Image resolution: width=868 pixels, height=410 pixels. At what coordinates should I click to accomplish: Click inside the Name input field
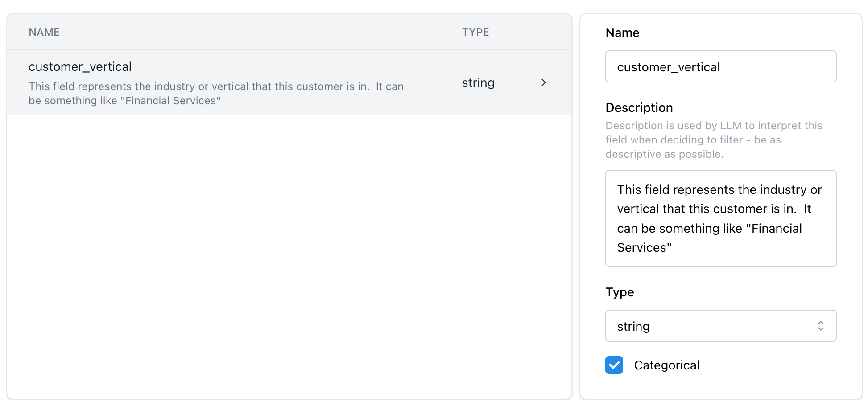click(x=720, y=66)
